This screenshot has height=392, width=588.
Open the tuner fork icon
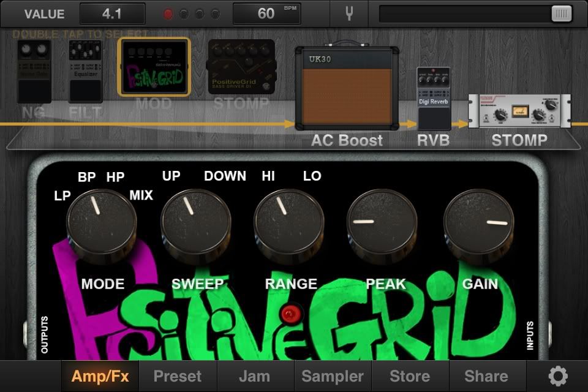click(x=349, y=13)
